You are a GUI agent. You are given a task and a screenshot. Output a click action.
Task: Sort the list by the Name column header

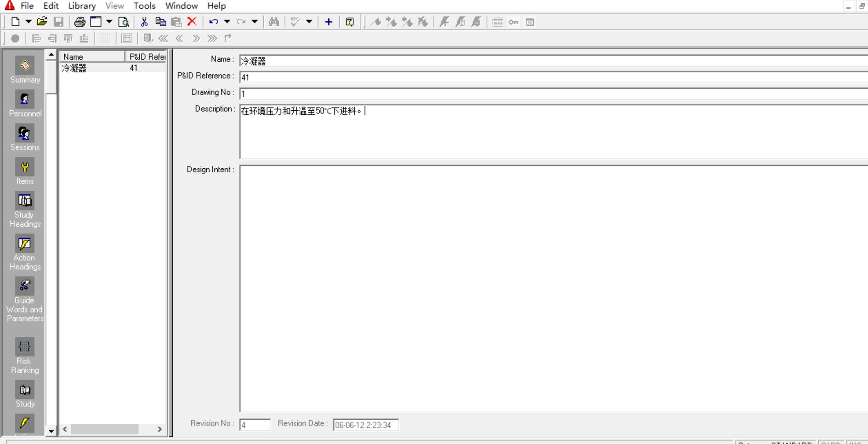(92, 57)
